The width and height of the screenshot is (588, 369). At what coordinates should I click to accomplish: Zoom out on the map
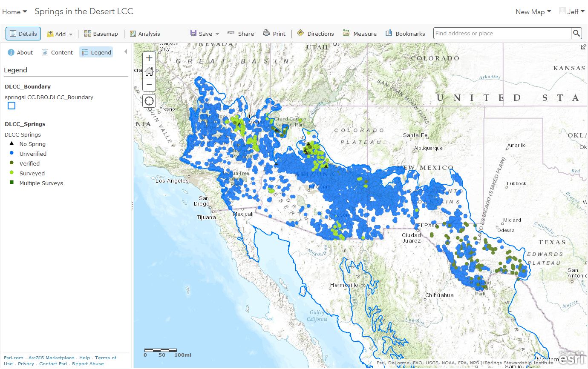coord(149,85)
